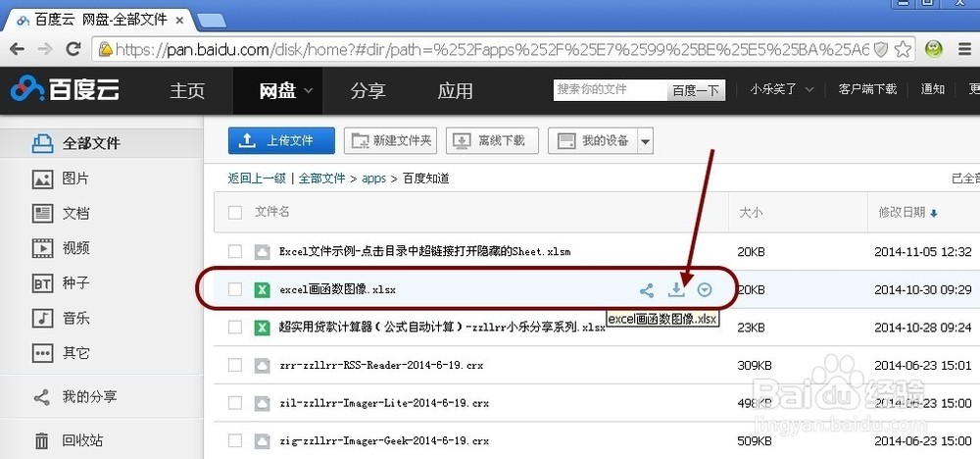The height and width of the screenshot is (459, 980).
Task: Click the 新建文件夹 button
Action: tap(391, 140)
